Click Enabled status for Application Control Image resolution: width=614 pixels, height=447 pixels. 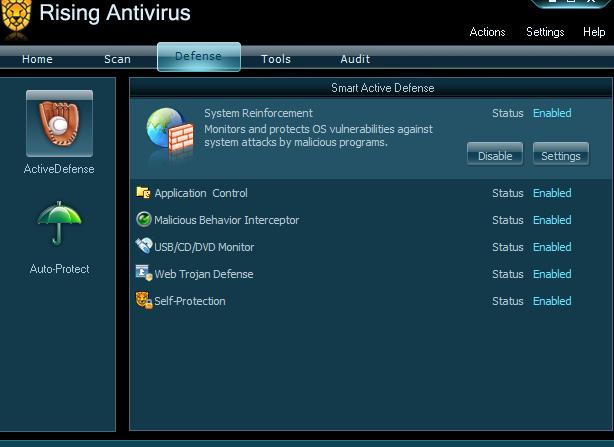click(x=552, y=193)
